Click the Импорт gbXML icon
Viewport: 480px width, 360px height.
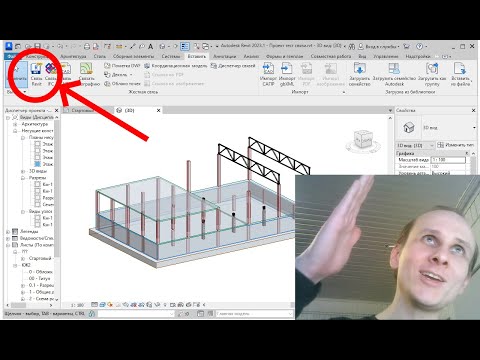tap(286, 69)
